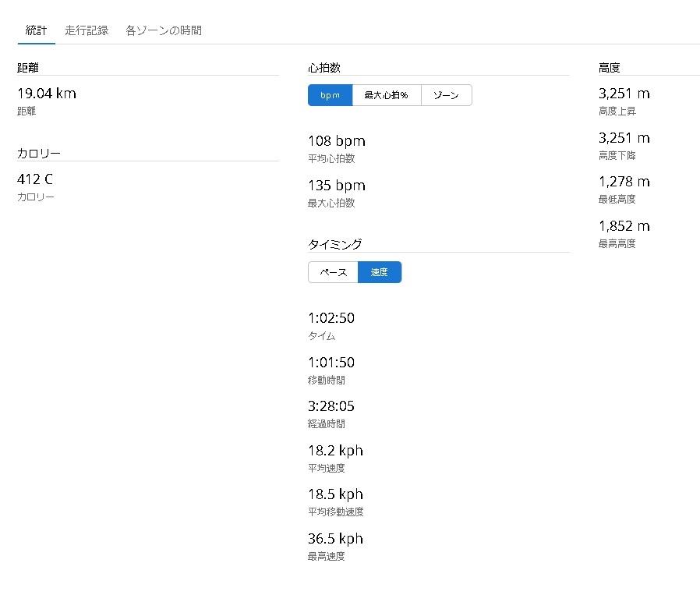The height and width of the screenshot is (595, 700).
Task: Click the 19.04 km distance value
Action: [47, 94]
